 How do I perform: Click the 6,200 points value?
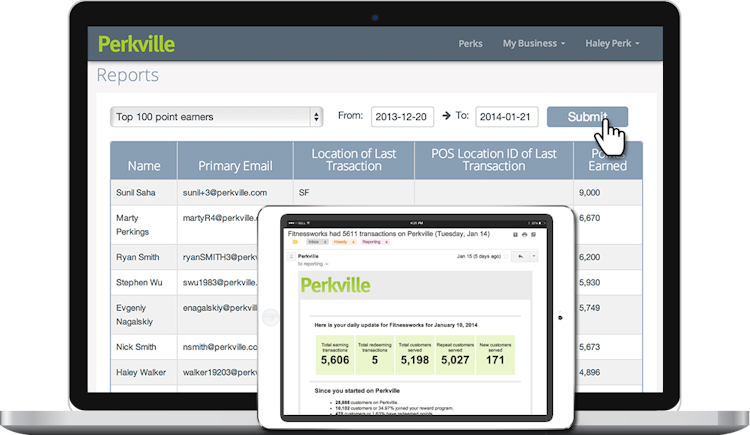pos(589,257)
